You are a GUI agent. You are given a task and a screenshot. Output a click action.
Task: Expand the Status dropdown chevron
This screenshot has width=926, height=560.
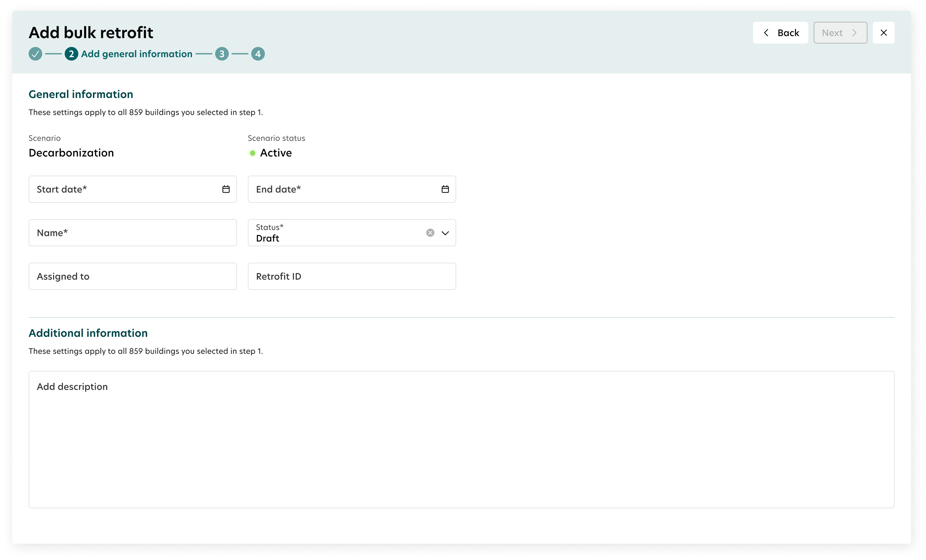click(x=445, y=233)
